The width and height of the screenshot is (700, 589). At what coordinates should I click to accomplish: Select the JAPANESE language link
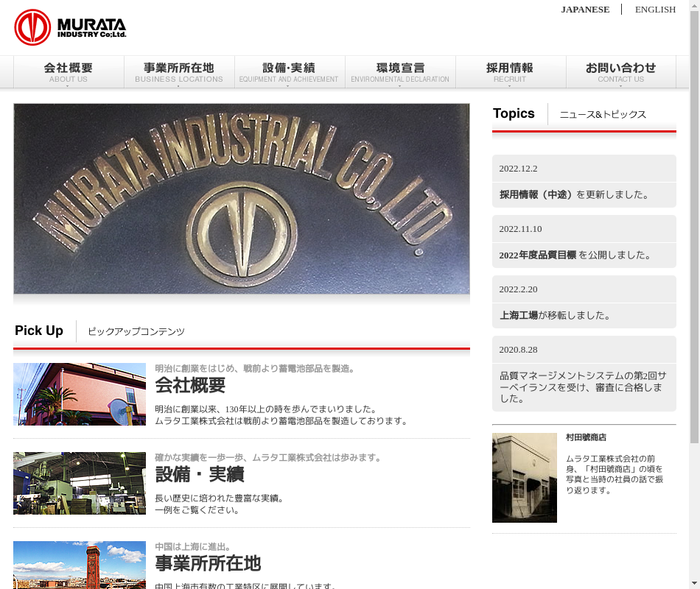(x=585, y=10)
